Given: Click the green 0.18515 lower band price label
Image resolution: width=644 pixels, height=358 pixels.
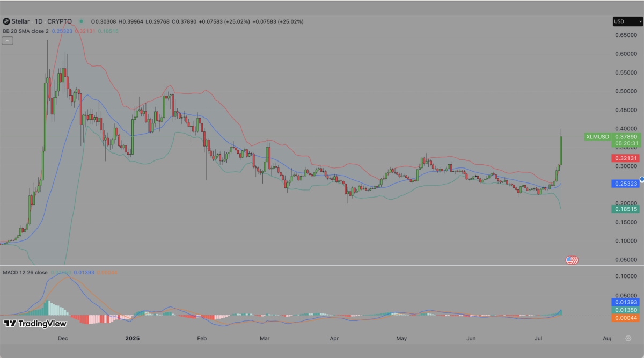Looking at the screenshot, I should pyautogui.click(x=626, y=209).
